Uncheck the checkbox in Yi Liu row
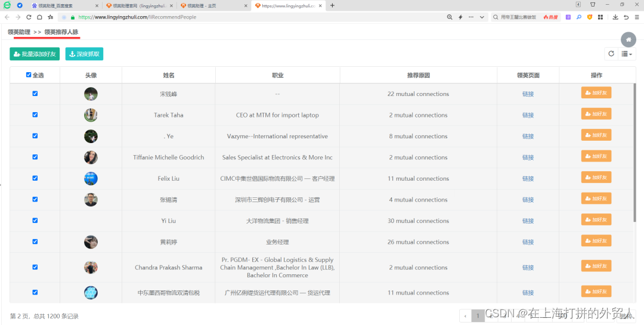This screenshot has height=325, width=644. pos(35,221)
